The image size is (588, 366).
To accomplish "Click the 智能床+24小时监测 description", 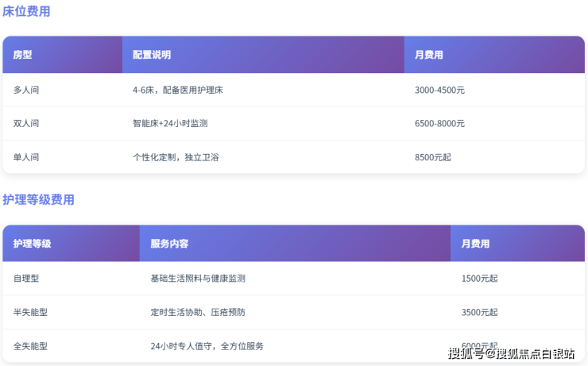I will tap(170, 124).
